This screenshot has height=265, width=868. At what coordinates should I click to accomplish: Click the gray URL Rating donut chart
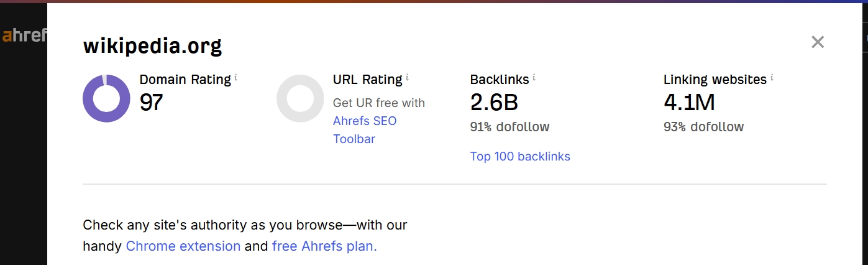pos(300,98)
